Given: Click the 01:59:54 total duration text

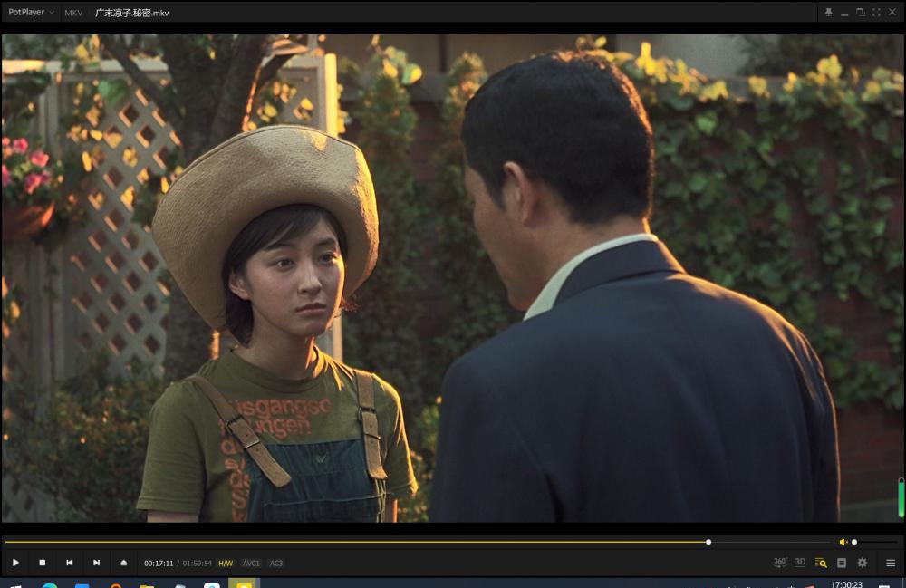Looking at the screenshot, I should tap(197, 564).
